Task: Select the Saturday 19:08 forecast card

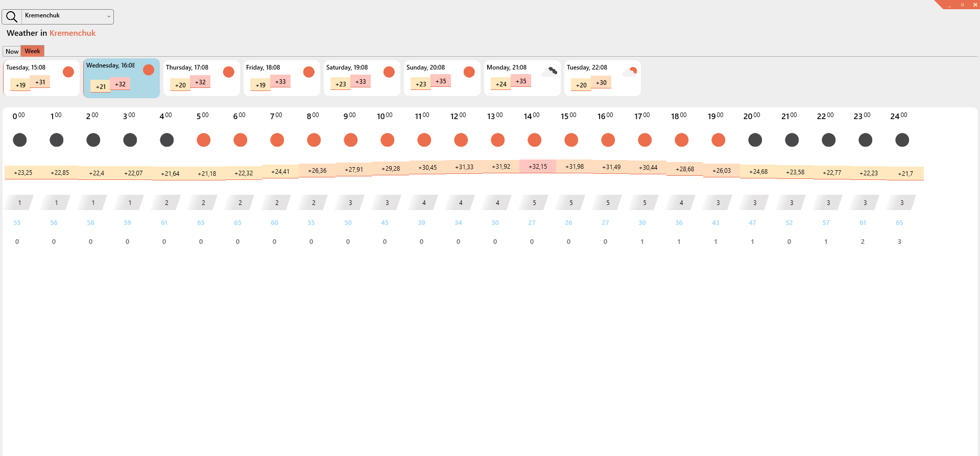Action: coord(362,78)
